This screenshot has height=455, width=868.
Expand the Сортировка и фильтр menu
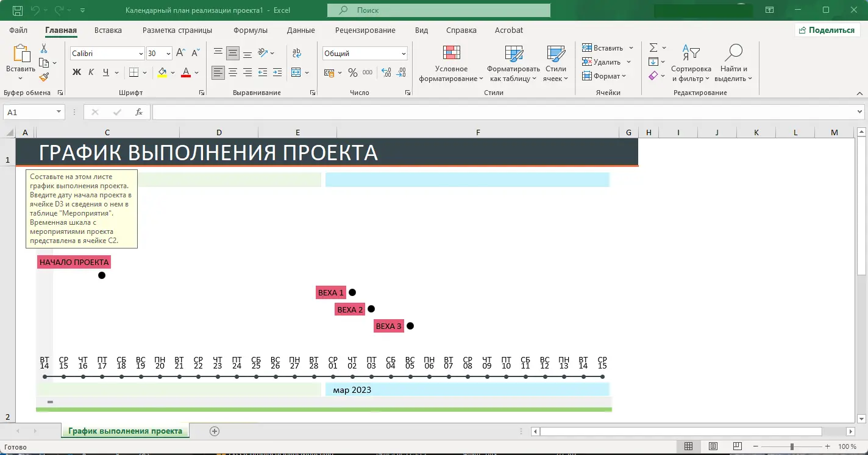[x=691, y=63]
